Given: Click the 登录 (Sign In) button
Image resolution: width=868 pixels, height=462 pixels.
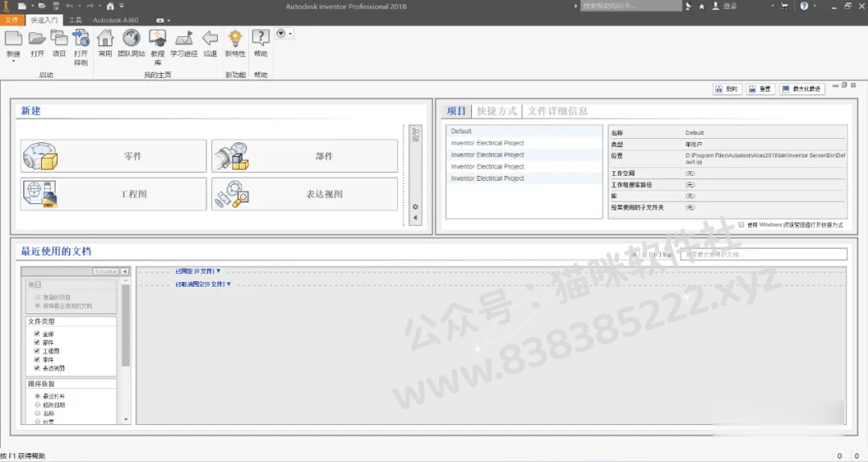Looking at the screenshot, I should click(724, 6).
